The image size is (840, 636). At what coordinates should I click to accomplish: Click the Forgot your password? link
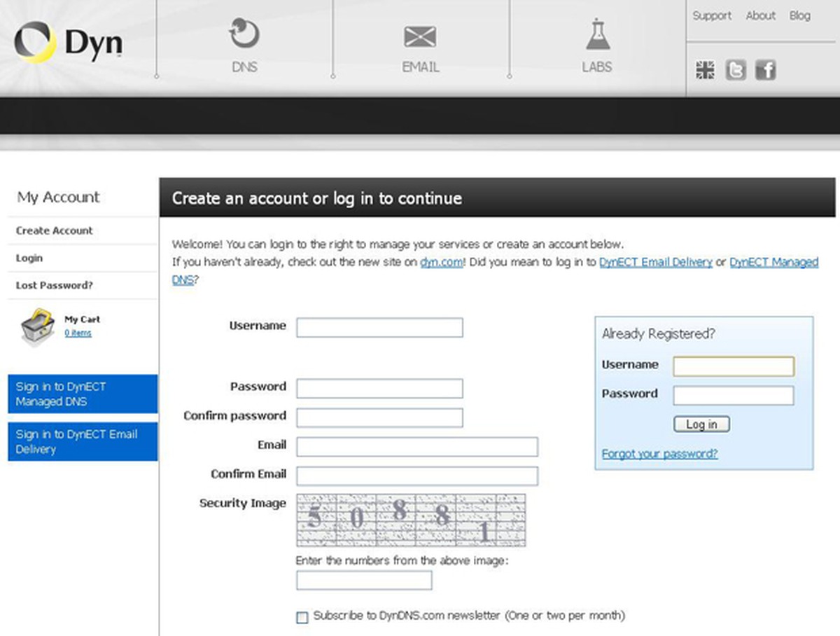[x=659, y=454]
